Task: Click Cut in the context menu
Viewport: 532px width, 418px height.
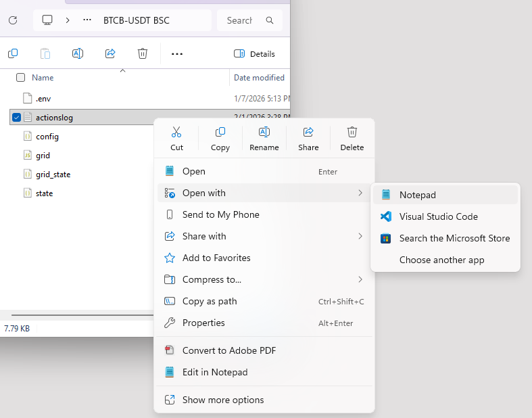Action: (176, 138)
